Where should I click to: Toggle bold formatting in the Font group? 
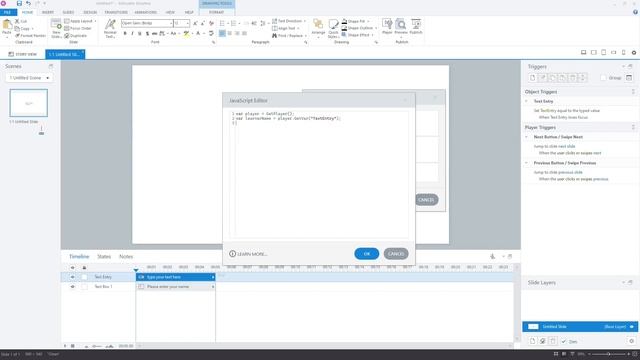pyautogui.click(x=125, y=33)
